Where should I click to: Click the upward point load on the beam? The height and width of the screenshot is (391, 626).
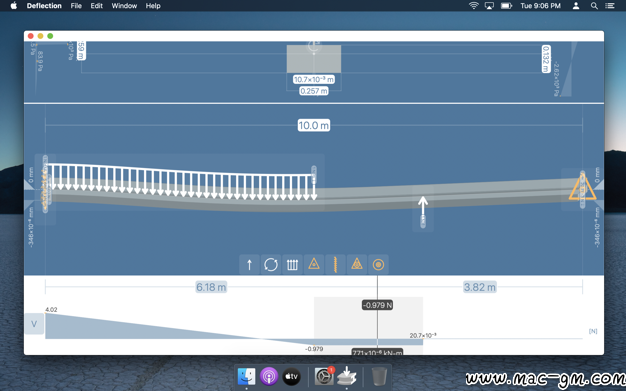(x=423, y=206)
